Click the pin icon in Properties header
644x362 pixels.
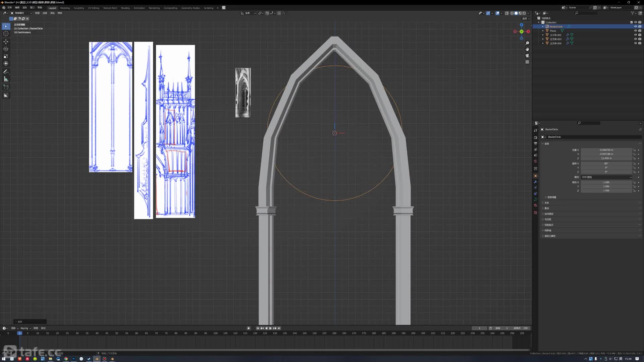click(640, 129)
